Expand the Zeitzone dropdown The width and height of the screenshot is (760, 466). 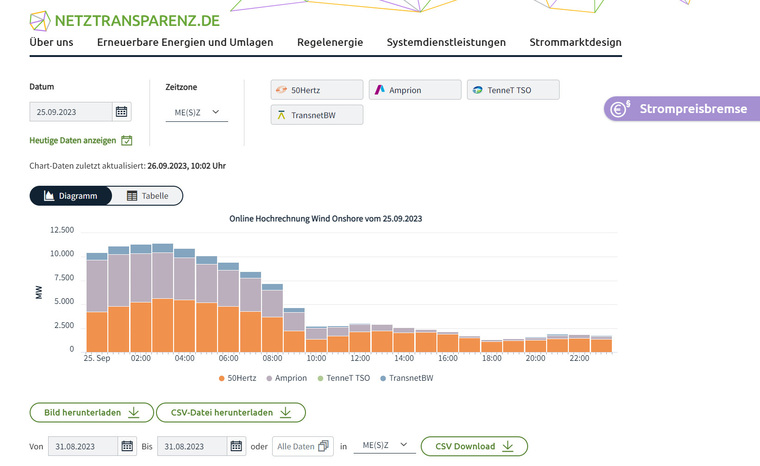pos(197,113)
